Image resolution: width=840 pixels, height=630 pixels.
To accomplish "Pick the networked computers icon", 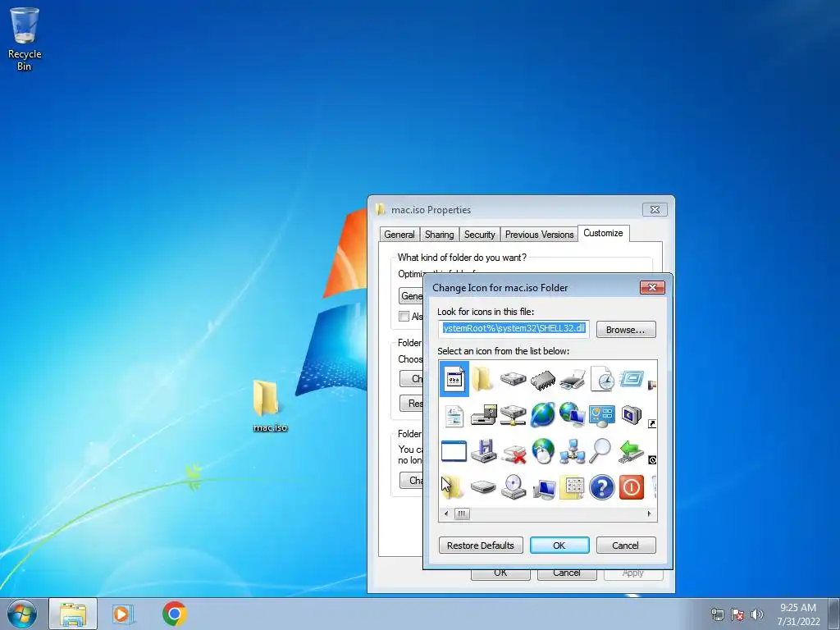I will click(572, 451).
